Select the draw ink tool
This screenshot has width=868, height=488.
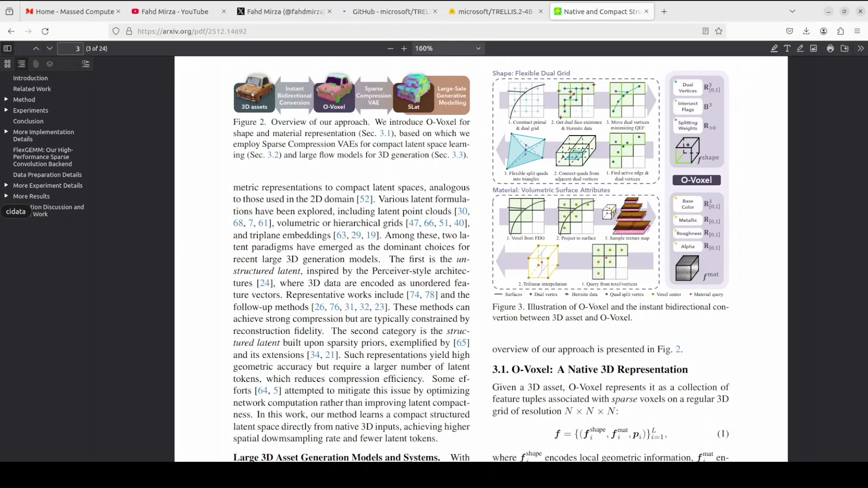point(800,48)
